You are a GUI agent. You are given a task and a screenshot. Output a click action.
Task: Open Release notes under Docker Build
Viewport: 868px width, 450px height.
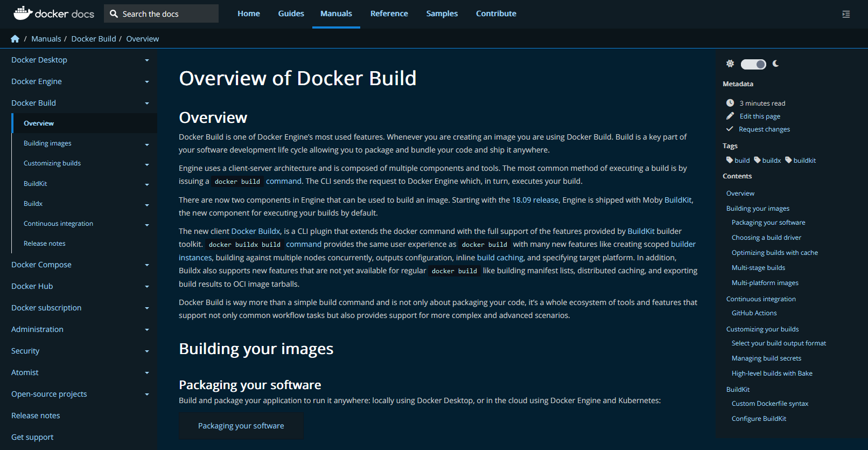[x=45, y=244]
